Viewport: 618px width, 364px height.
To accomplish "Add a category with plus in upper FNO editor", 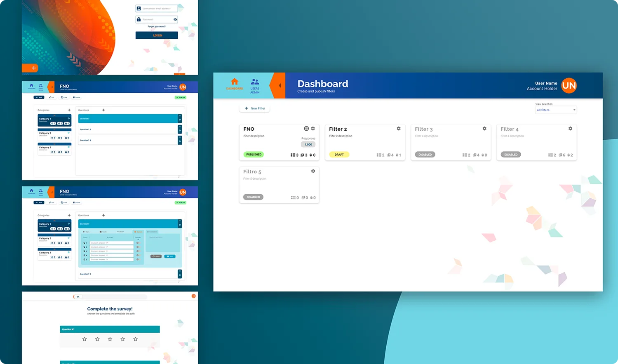I will point(69,110).
